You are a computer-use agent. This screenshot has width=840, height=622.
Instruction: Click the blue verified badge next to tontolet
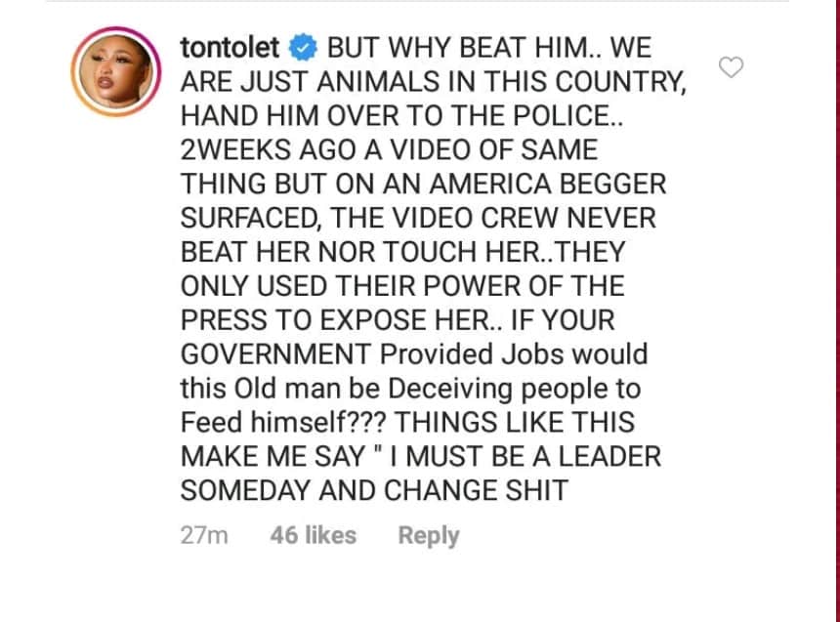(303, 48)
